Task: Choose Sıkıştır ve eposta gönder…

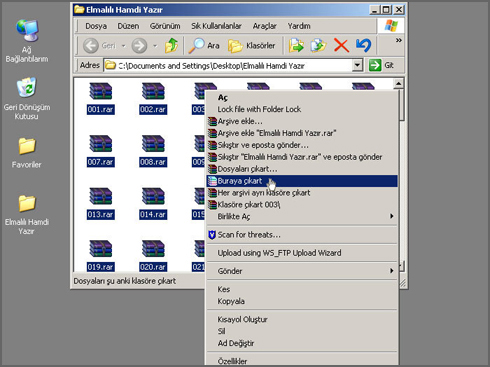Action: [x=302, y=145]
